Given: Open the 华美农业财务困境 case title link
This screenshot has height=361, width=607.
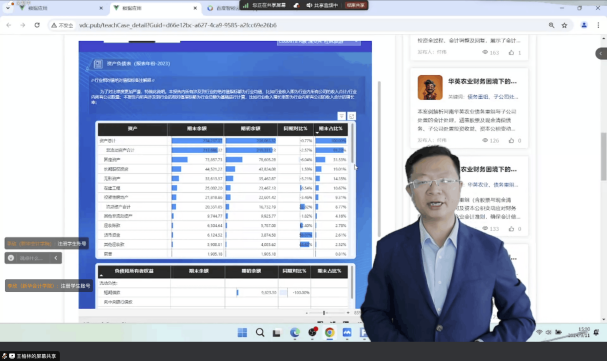Looking at the screenshot, I should (x=482, y=81).
